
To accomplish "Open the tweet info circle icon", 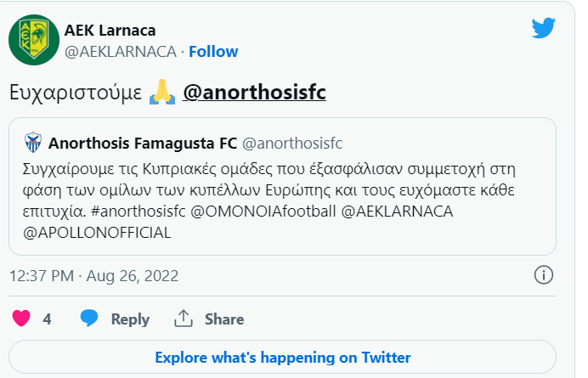I will 543,275.
